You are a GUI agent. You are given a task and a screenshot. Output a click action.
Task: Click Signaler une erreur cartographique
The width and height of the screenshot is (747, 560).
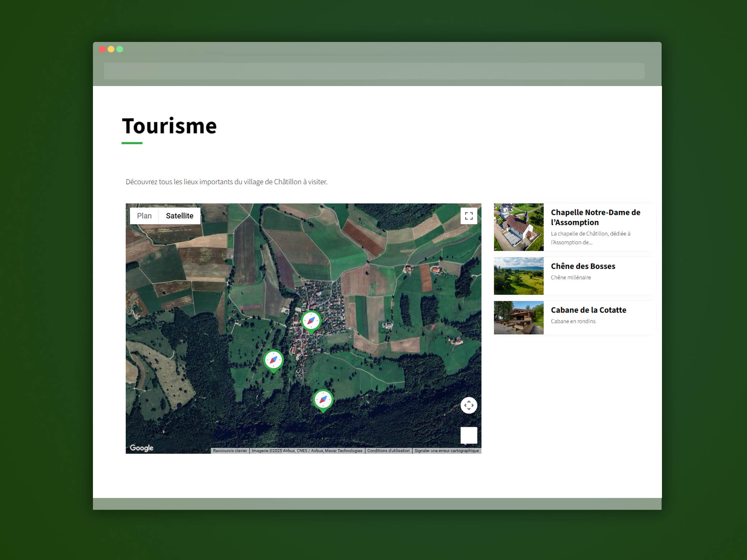447,451
